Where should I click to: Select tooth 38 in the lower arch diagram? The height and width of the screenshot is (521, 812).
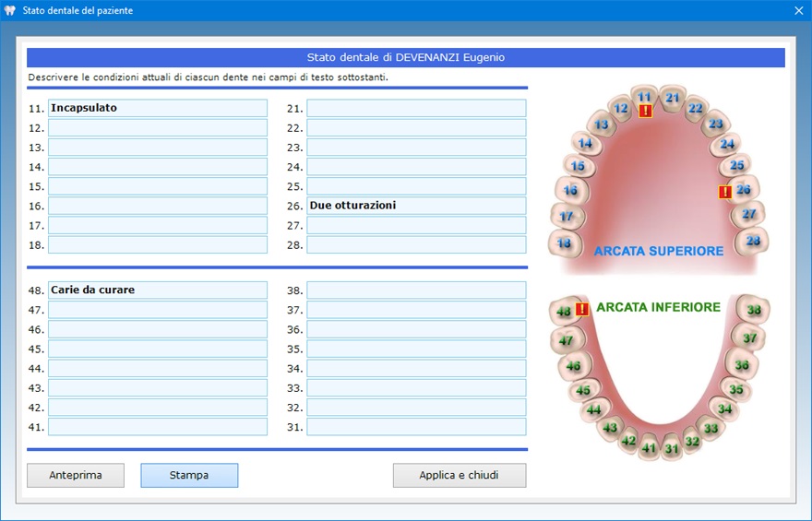(x=754, y=310)
